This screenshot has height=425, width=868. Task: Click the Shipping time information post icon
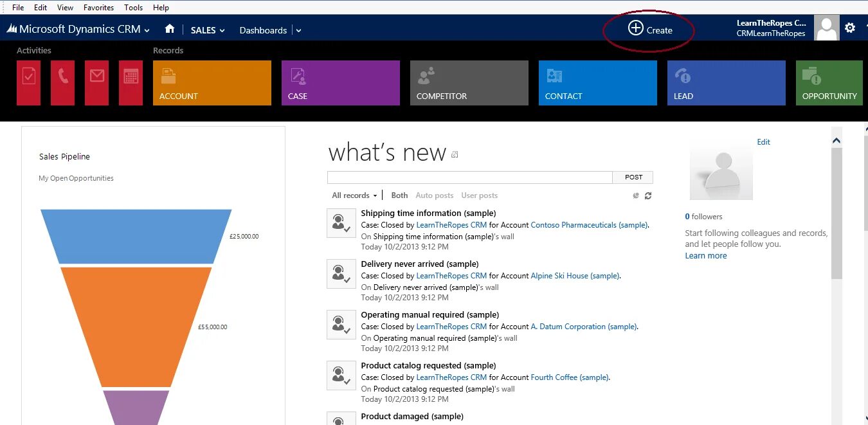click(341, 223)
